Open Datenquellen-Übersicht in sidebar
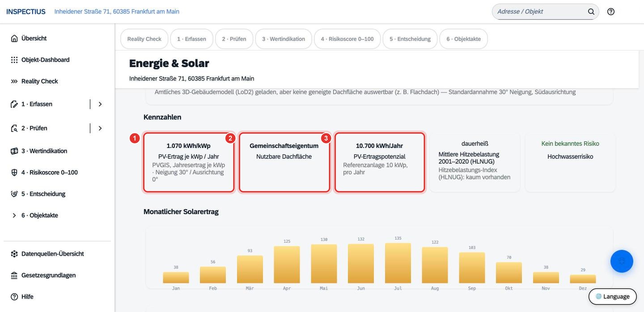The width and height of the screenshot is (644, 312). (57, 254)
